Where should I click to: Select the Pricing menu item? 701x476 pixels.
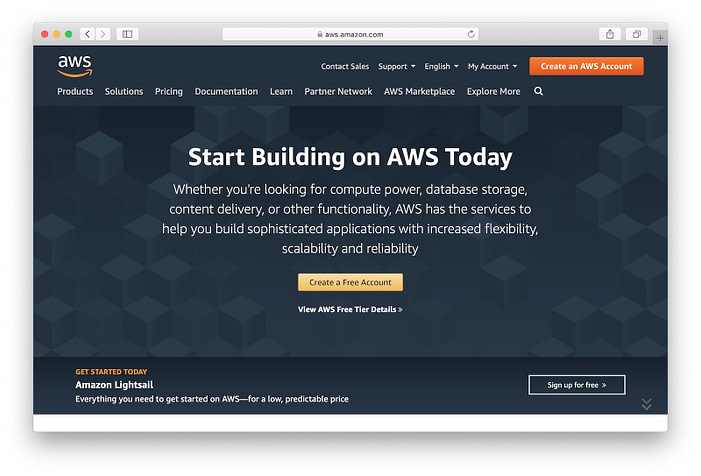169,91
